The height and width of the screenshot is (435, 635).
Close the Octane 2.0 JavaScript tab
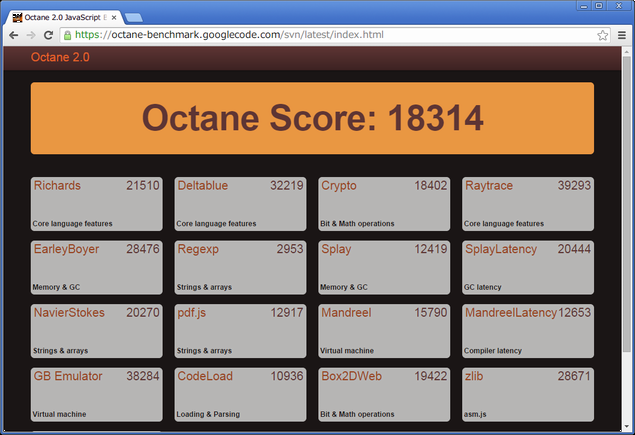tap(114, 17)
